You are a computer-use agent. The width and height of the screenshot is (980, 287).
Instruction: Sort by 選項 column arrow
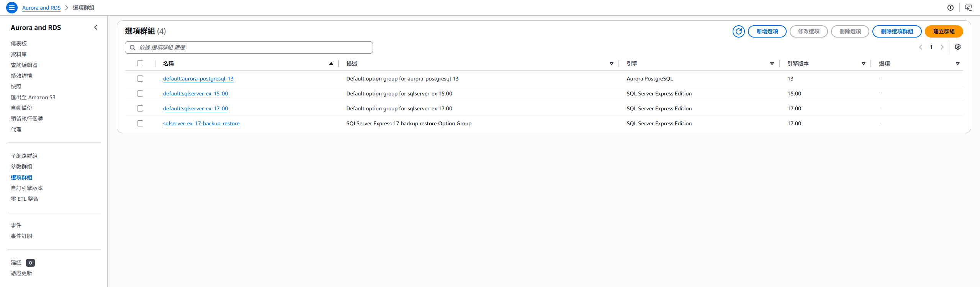pos(958,64)
